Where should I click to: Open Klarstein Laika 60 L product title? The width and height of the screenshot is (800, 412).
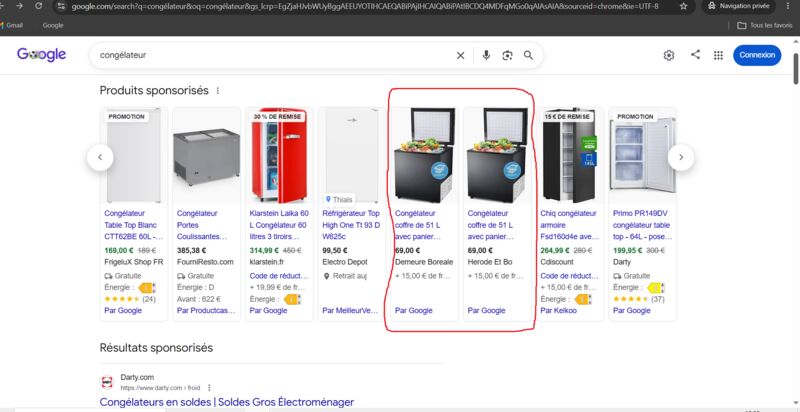pyautogui.click(x=279, y=225)
